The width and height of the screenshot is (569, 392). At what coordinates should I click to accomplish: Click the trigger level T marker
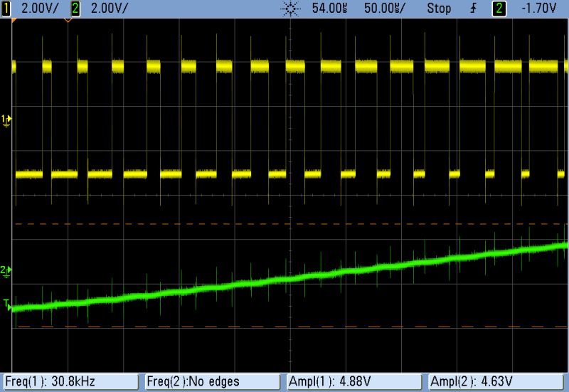pyautogui.click(x=7, y=305)
